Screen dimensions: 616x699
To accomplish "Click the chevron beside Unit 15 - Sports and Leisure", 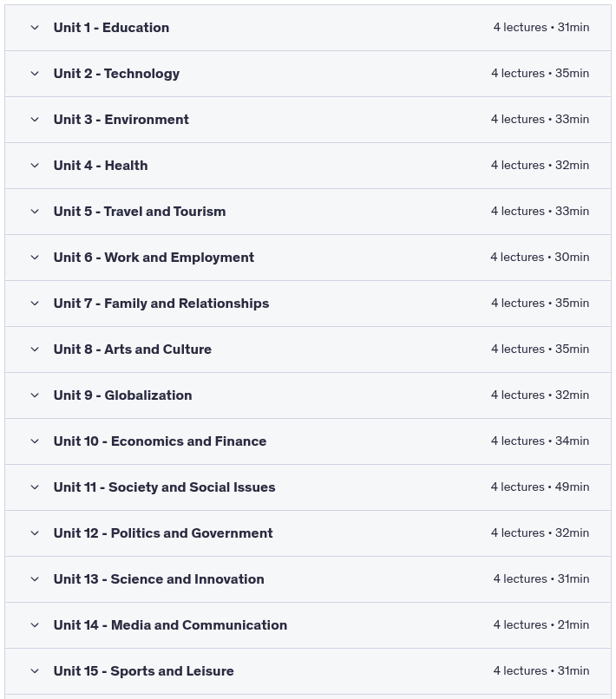I will (x=35, y=671).
